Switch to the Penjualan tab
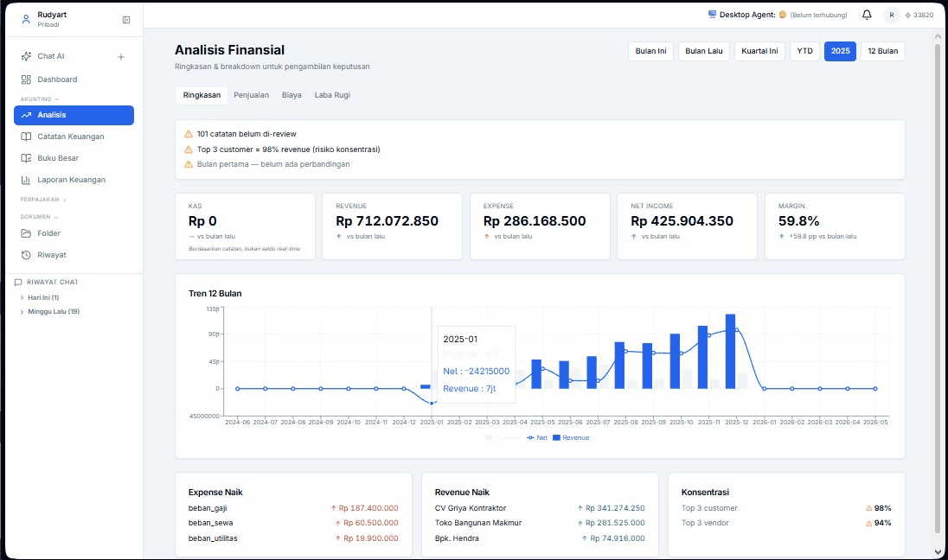 coord(252,95)
